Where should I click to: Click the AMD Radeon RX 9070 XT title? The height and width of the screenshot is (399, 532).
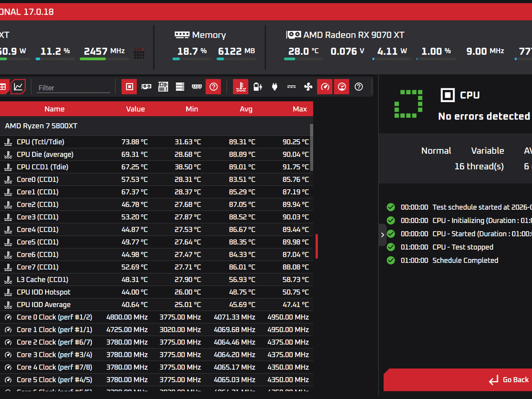pos(354,35)
